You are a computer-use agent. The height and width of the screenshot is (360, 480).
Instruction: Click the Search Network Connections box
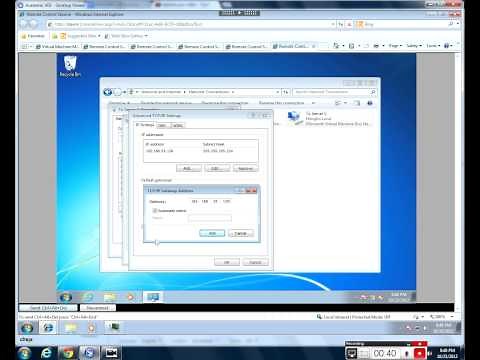(x=335, y=92)
